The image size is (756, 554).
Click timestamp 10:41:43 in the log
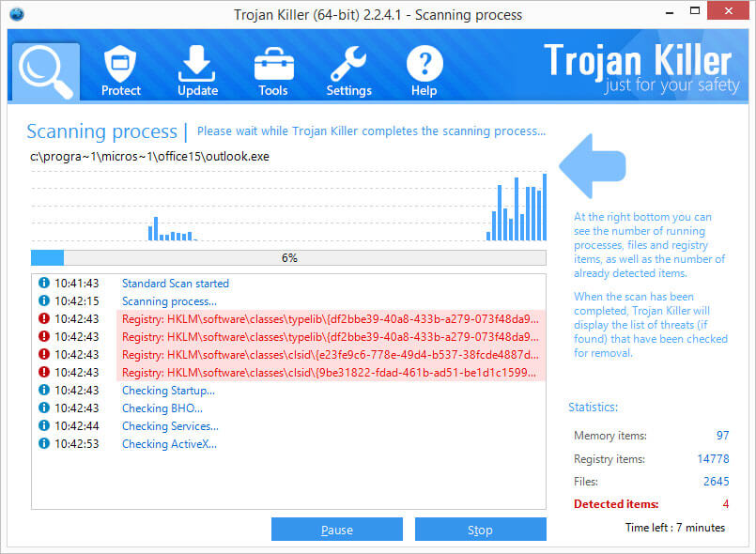77,283
